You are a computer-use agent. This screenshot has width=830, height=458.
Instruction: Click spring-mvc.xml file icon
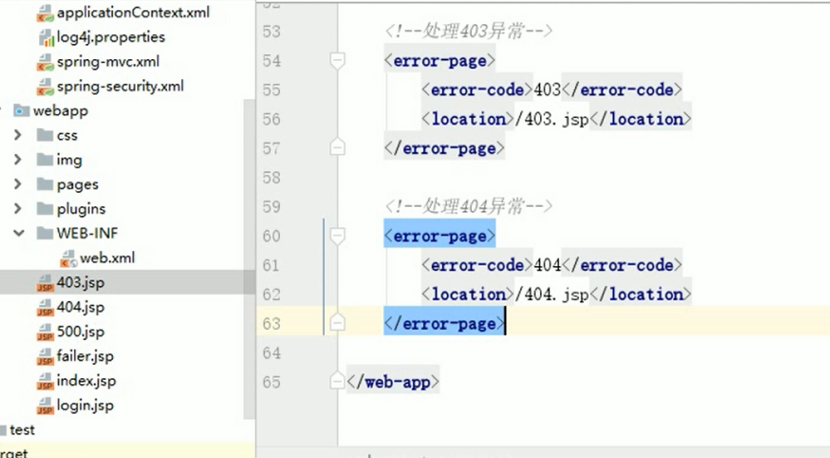tap(45, 62)
